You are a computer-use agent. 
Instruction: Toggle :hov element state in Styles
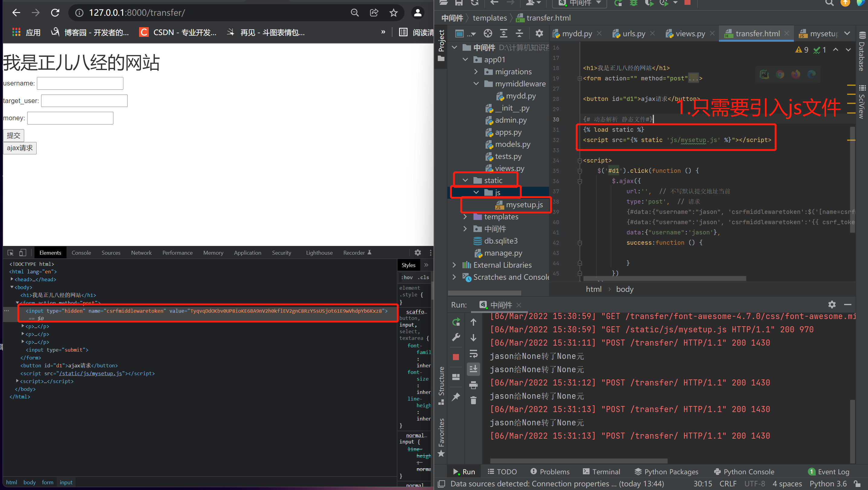click(x=407, y=277)
